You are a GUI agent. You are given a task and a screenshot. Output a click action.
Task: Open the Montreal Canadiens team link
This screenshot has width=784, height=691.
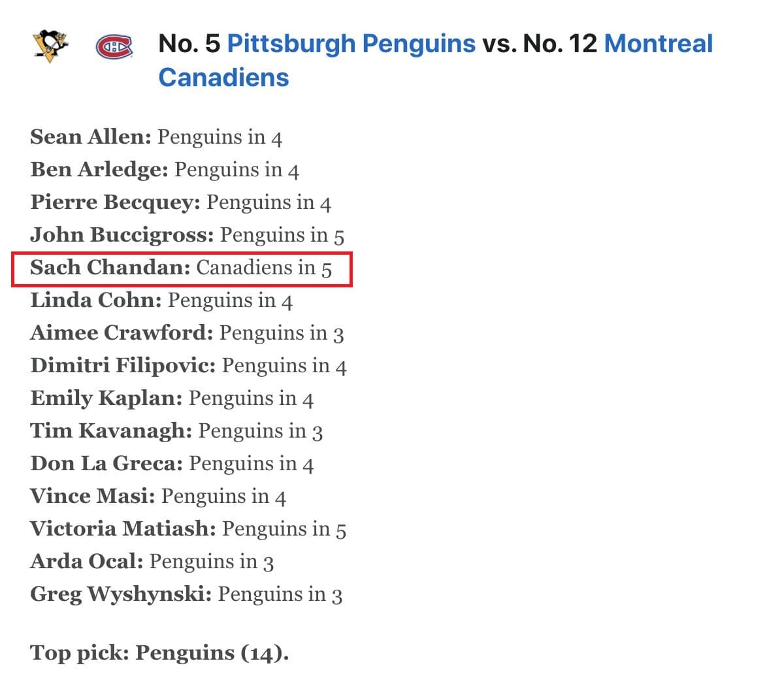[658, 44]
